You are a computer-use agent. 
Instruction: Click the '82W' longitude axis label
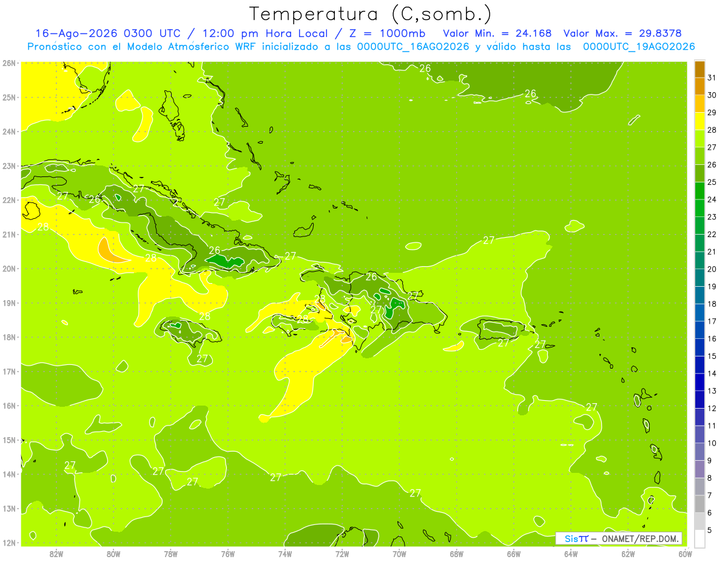coord(56,554)
